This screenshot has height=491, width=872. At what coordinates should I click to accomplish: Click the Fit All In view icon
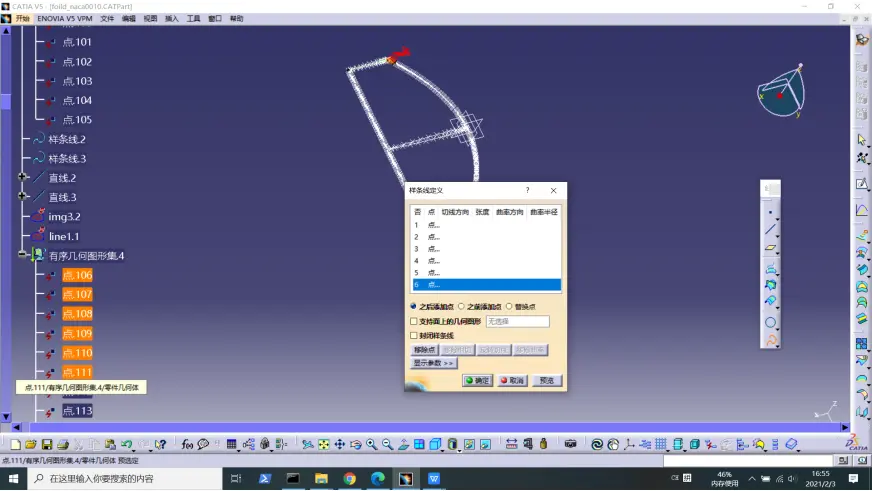coord(324,444)
